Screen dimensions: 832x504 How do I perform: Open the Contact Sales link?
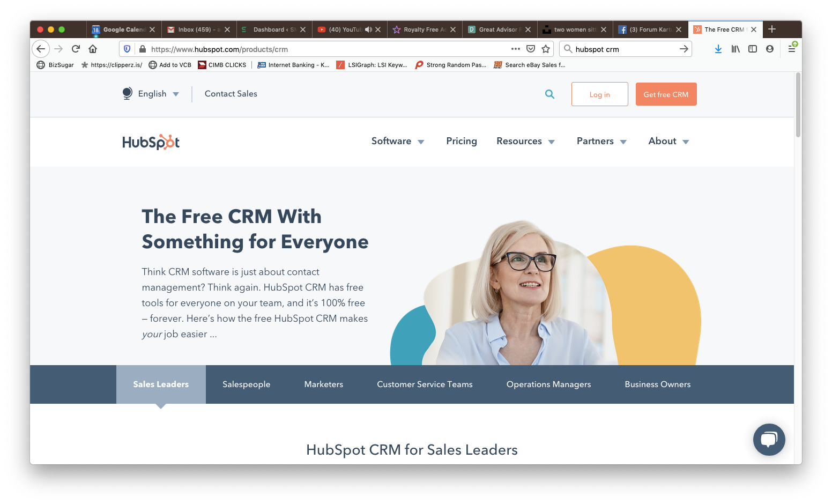point(231,93)
